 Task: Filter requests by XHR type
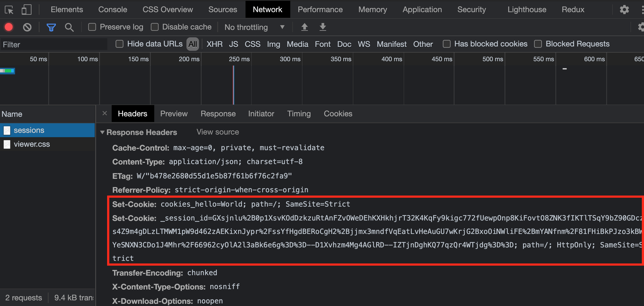pos(214,44)
